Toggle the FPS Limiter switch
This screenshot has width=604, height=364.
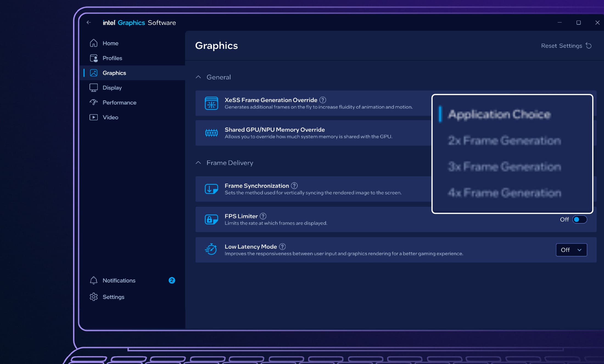click(580, 219)
